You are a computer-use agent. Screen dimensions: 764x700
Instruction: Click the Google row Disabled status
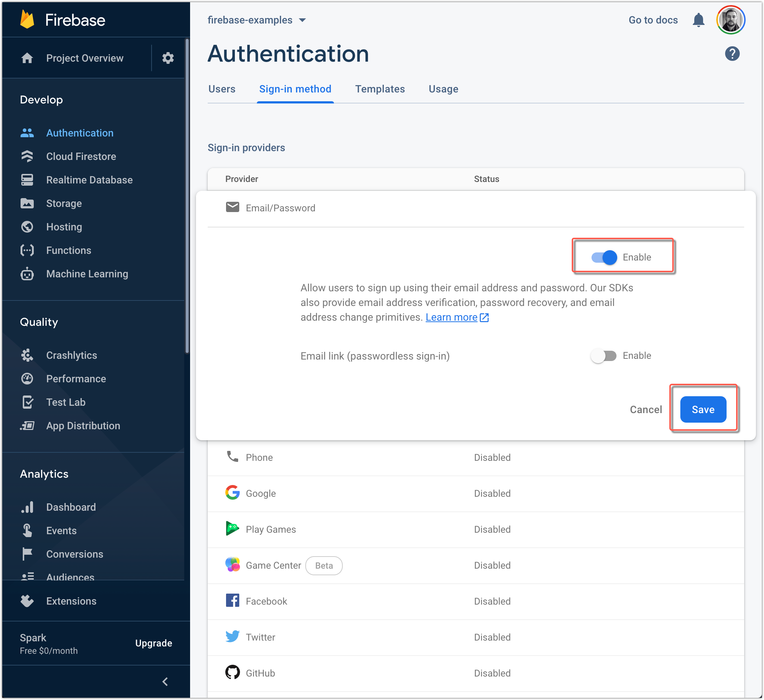[492, 493]
